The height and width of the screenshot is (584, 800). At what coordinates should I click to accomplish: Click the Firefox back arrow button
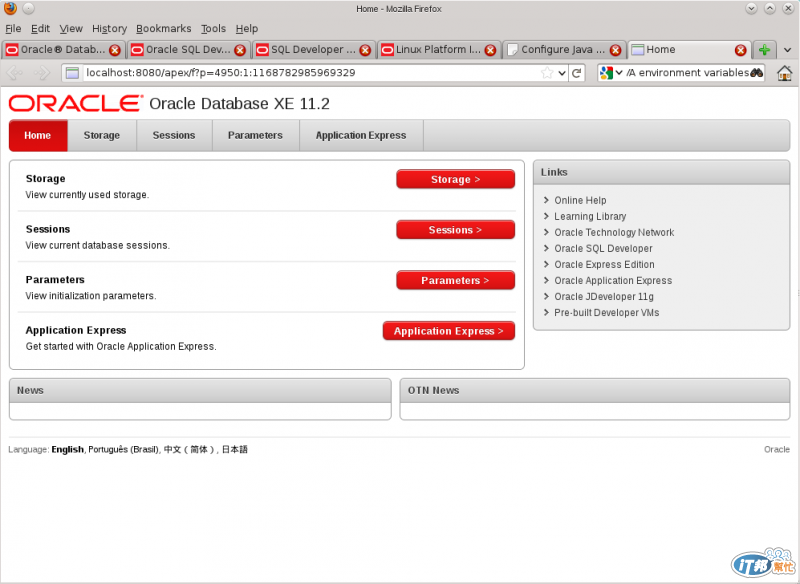14,73
